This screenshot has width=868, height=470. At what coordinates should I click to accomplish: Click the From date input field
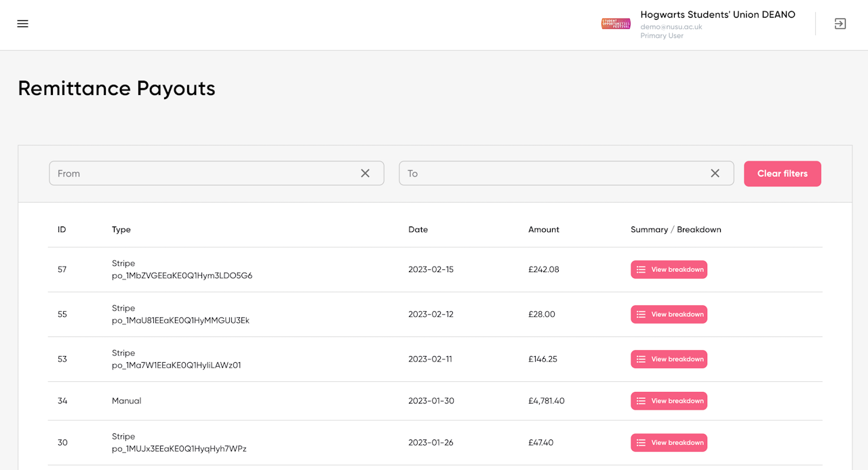tap(203, 174)
